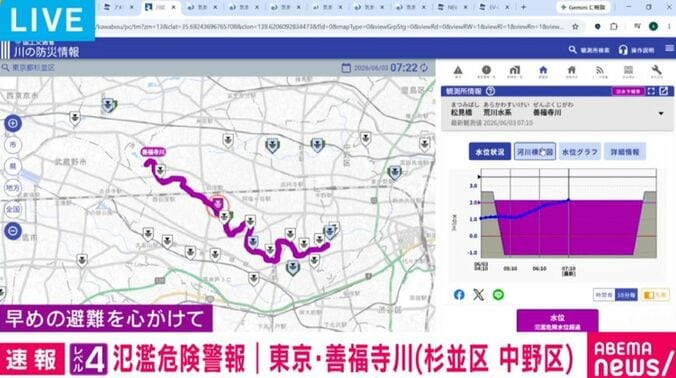Click the gray house icon in panel toolbar
Image resolution: width=676 pixels, height=378 pixels.
pos(572,70)
